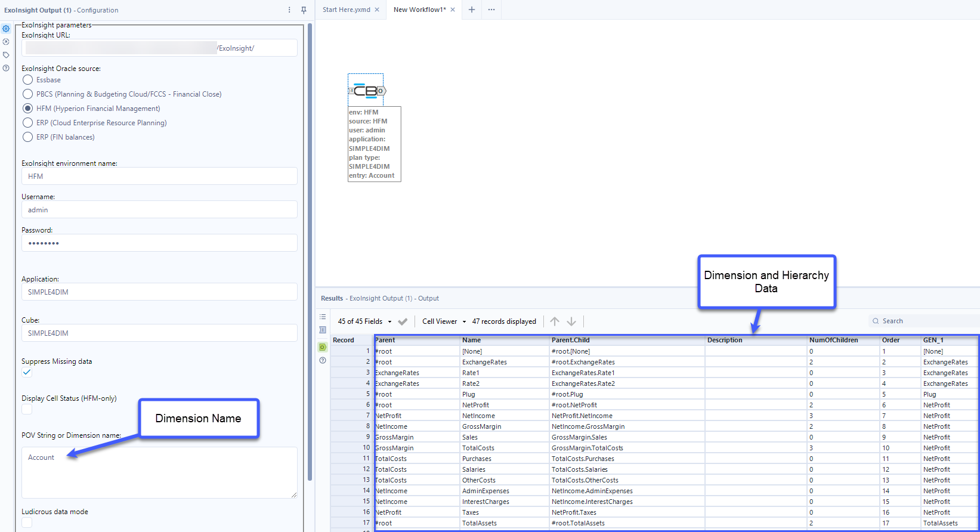Select ERP FIN balances option

(27, 137)
